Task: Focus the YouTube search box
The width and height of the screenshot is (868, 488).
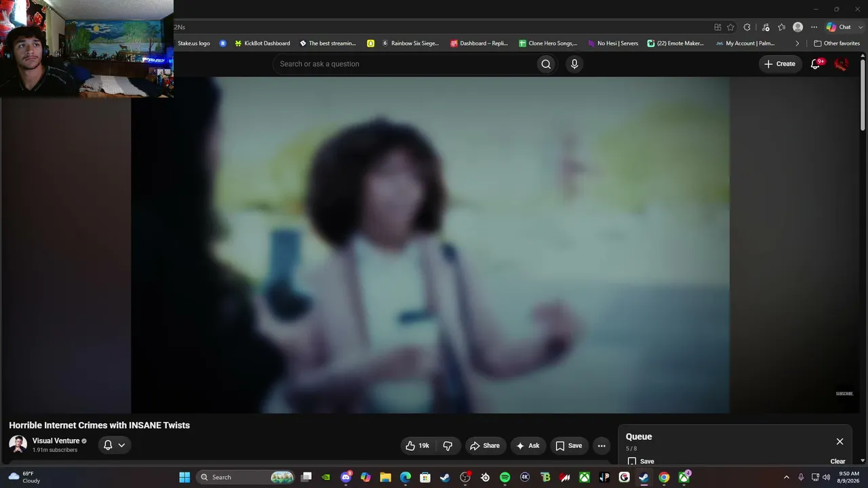Action: 404,64
